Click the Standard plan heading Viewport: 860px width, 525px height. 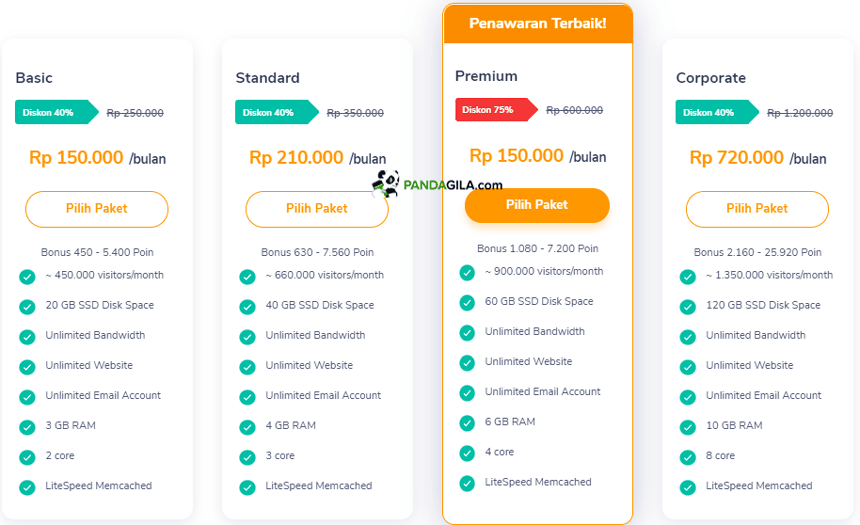pyautogui.click(x=268, y=78)
